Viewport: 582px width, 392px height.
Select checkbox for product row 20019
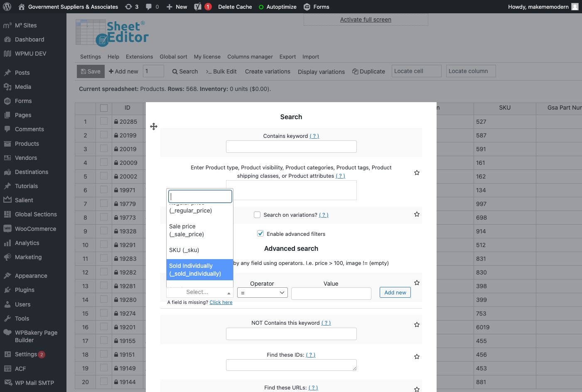tap(104, 149)
